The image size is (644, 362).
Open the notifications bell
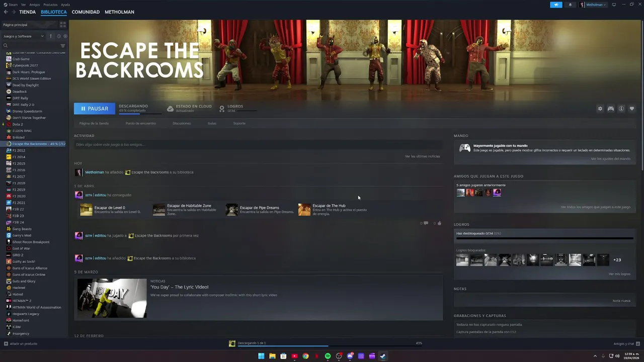[570, 5]
